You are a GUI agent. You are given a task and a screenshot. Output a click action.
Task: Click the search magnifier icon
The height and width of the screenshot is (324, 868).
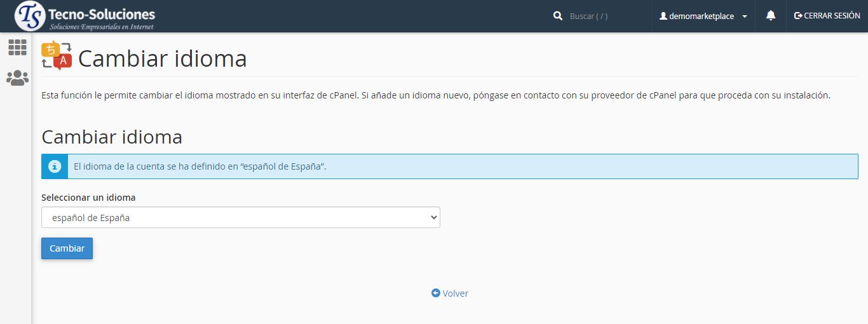(x=558, y=16)
